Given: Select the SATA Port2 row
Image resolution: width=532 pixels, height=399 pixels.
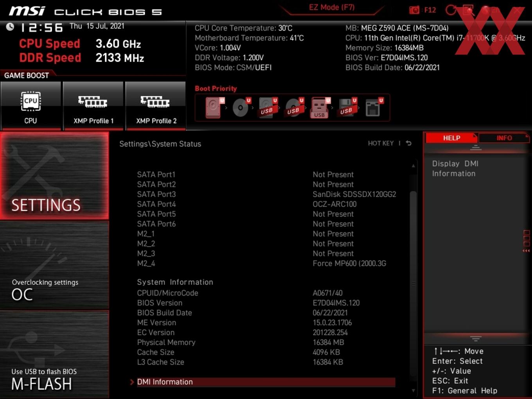Looking at the screenshot, I should coord(266,184).
